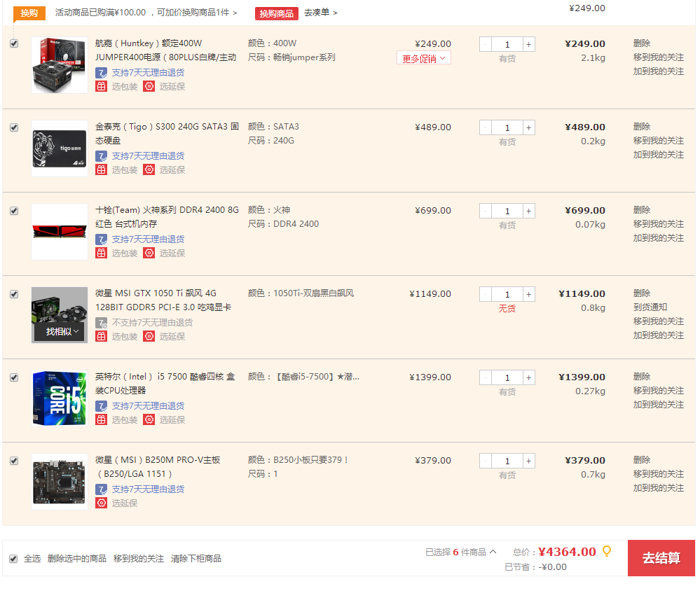Expand the 已选择 6 件商品 selected items list
Screen dimensions: 700x591
(x=461, y=552)
